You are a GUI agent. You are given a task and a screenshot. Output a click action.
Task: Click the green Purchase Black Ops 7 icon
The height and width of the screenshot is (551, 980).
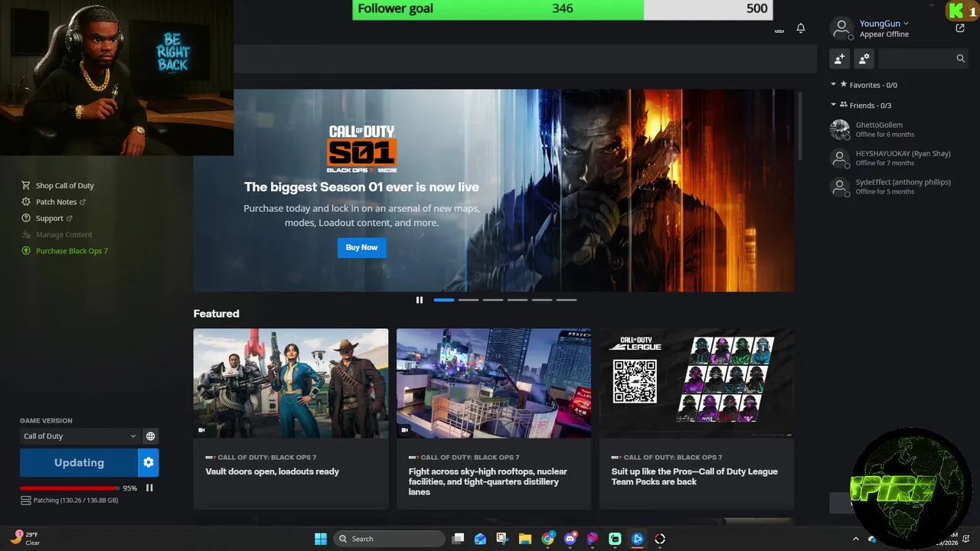pyautogui.click(x=26, y=251)
